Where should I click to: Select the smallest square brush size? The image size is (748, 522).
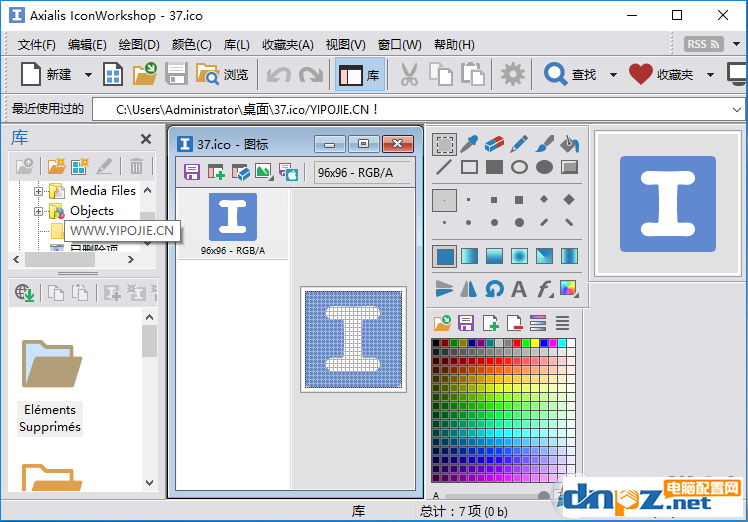click(x=468, y=200)
